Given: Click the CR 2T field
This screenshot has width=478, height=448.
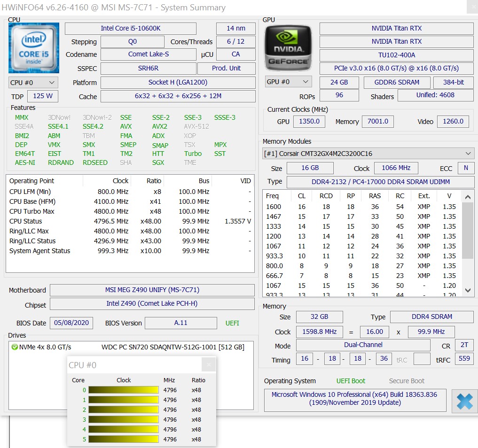Looking at the screenshot, I should pos(464,345).
